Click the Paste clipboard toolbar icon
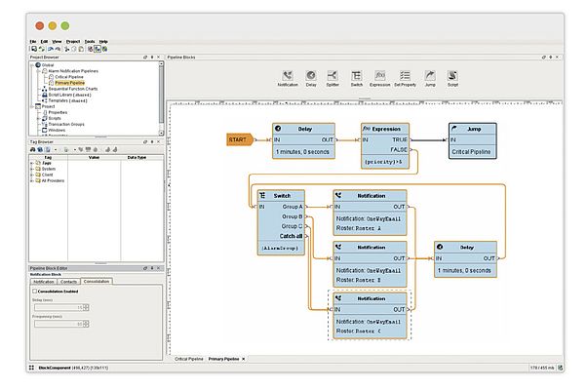Image resolution: width=588 pixels, height=390 pixels. (81, 49)
